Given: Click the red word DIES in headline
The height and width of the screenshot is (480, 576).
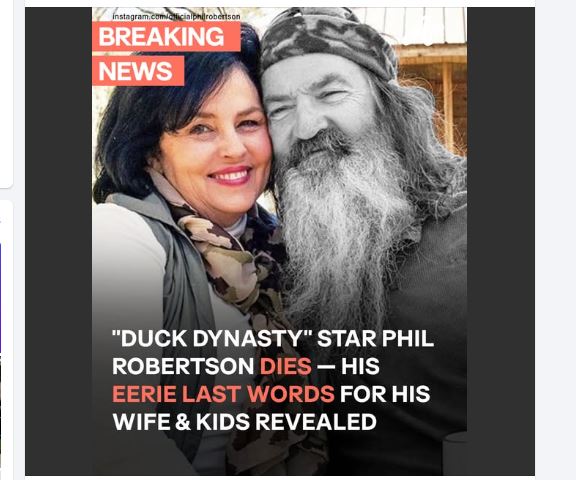Looking at the screenshot, I should [x=285, y=366].
